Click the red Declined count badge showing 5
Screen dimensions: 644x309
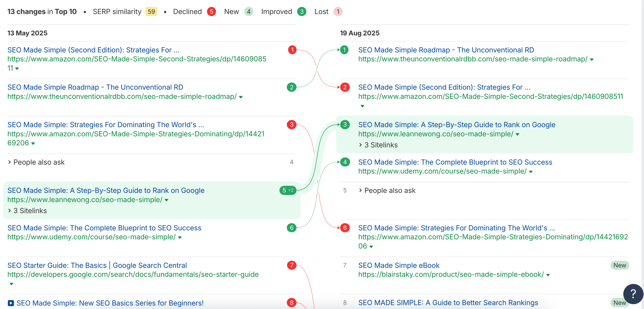point(211,12)
